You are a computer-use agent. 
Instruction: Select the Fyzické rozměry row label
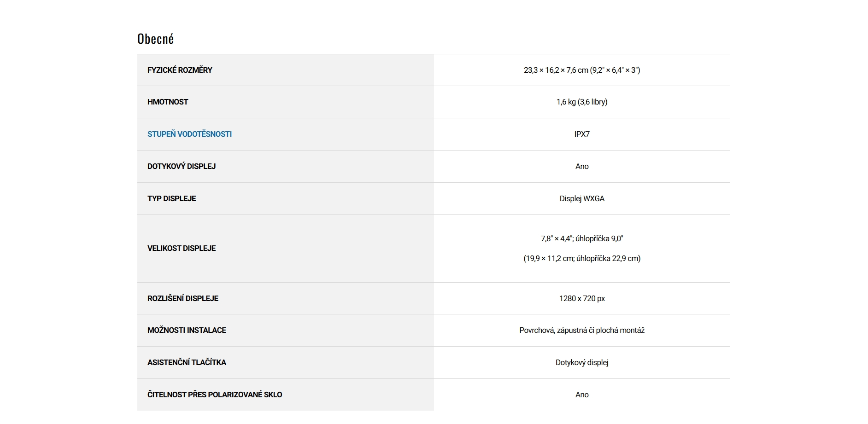pos(180,70)
